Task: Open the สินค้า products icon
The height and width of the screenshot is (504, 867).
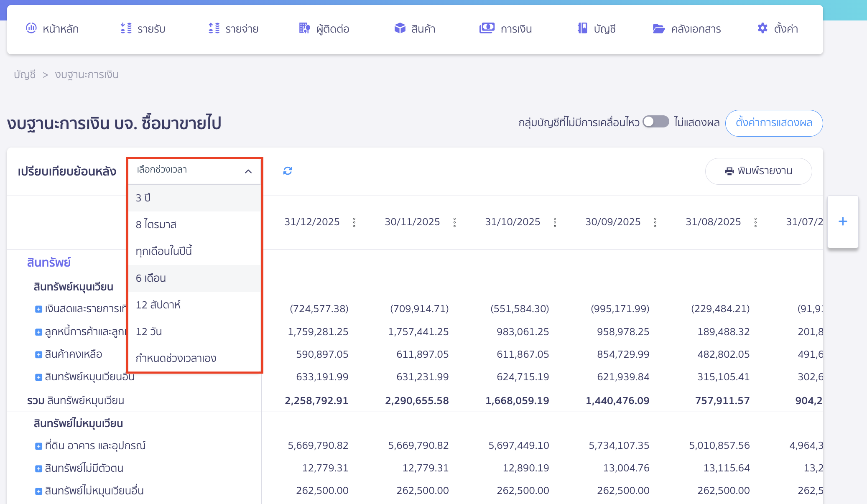Action: coord(400,28)
